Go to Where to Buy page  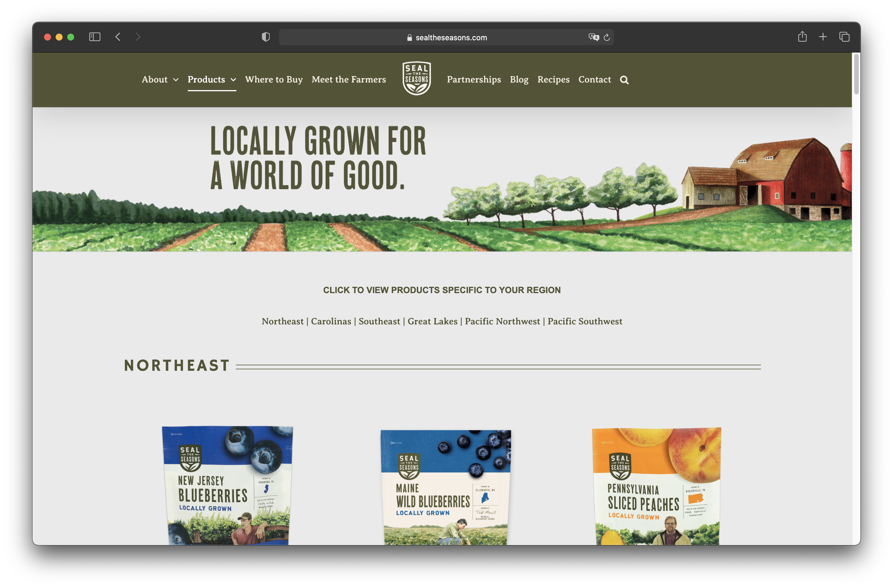274,79
